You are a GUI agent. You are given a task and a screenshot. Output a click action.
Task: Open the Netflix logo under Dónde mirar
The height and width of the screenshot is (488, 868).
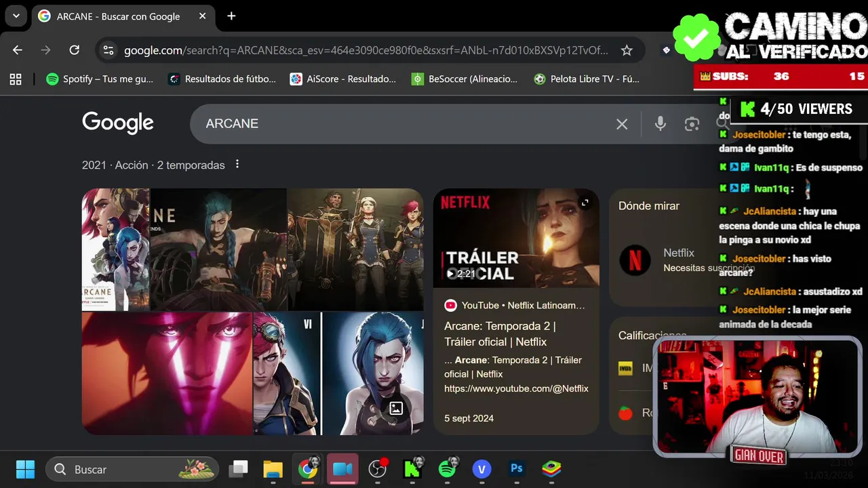point(635,260)
